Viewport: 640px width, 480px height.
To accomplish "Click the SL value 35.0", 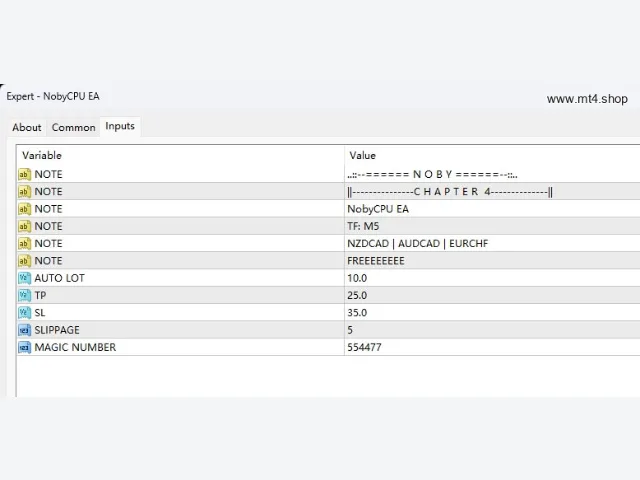I will pyautogui.click(x=357, y=313).
